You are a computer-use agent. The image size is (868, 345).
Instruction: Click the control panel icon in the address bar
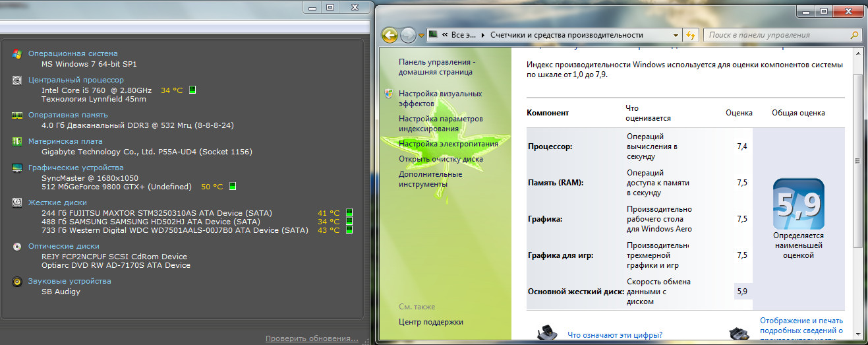(434, 35)
